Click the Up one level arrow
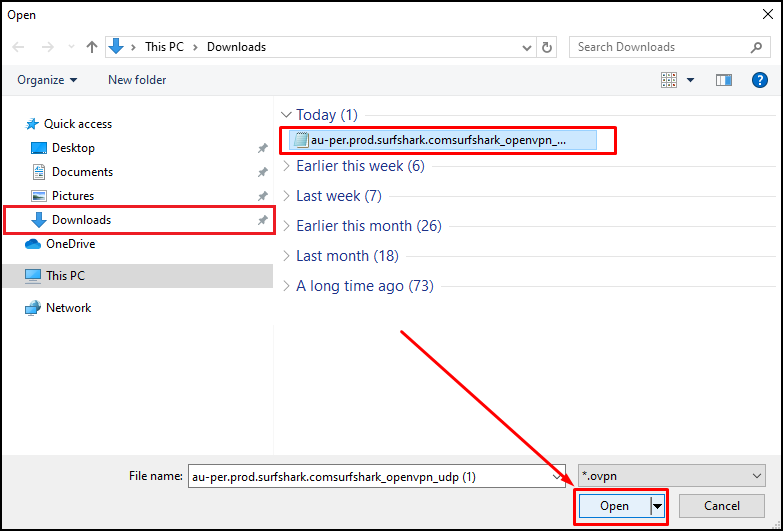783x531 pixels. [x=92, y=47]
